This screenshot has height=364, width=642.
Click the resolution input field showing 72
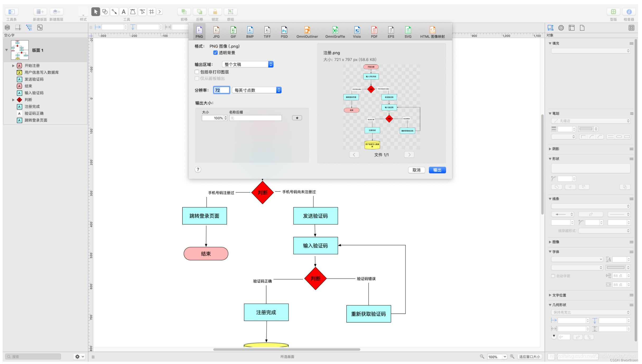[221, 90]
